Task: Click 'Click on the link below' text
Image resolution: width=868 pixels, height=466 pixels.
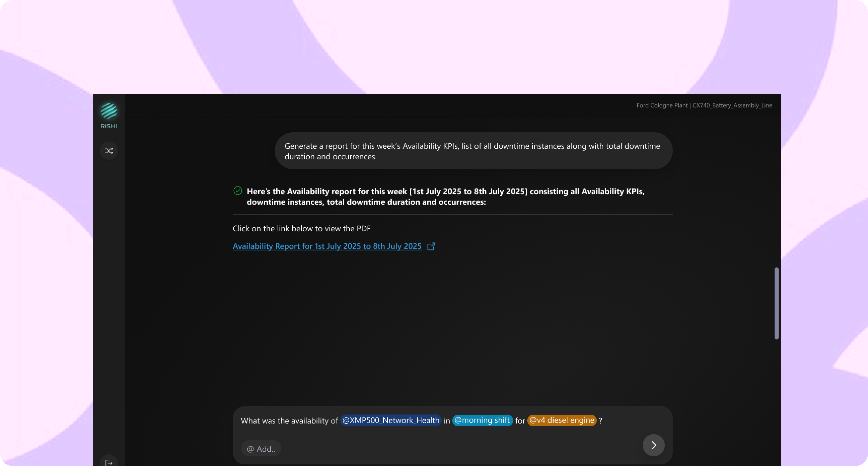Action: click(302, 229)
